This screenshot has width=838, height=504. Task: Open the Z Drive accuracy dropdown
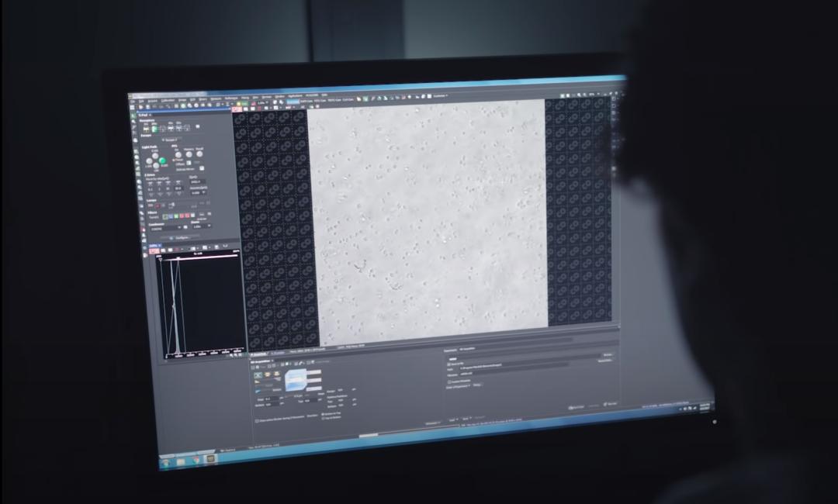199,193
